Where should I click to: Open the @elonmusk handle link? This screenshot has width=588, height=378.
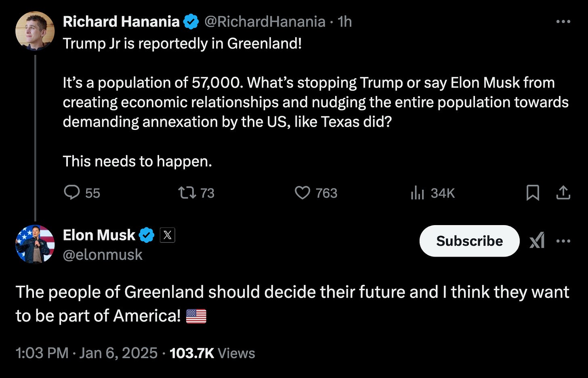coord(103,255)
